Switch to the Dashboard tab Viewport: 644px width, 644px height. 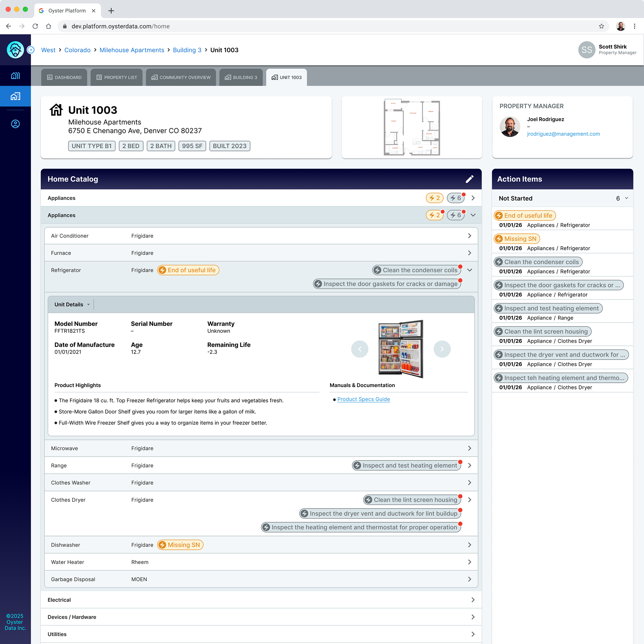64,77
